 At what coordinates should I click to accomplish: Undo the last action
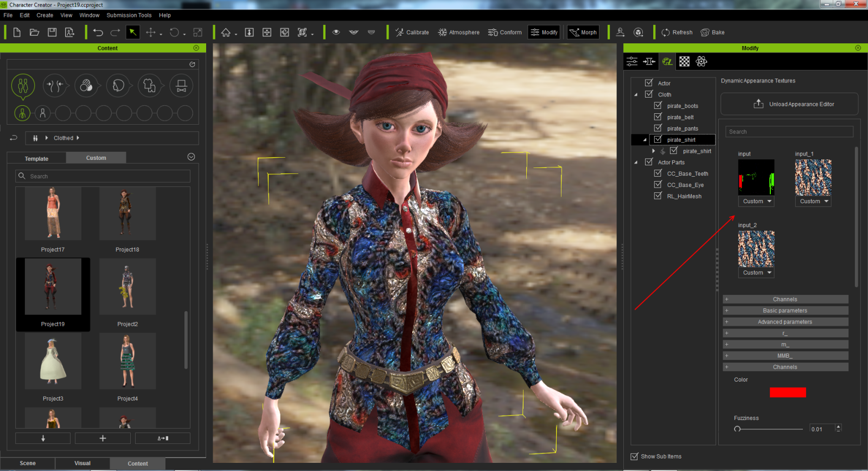coord(98,33)
